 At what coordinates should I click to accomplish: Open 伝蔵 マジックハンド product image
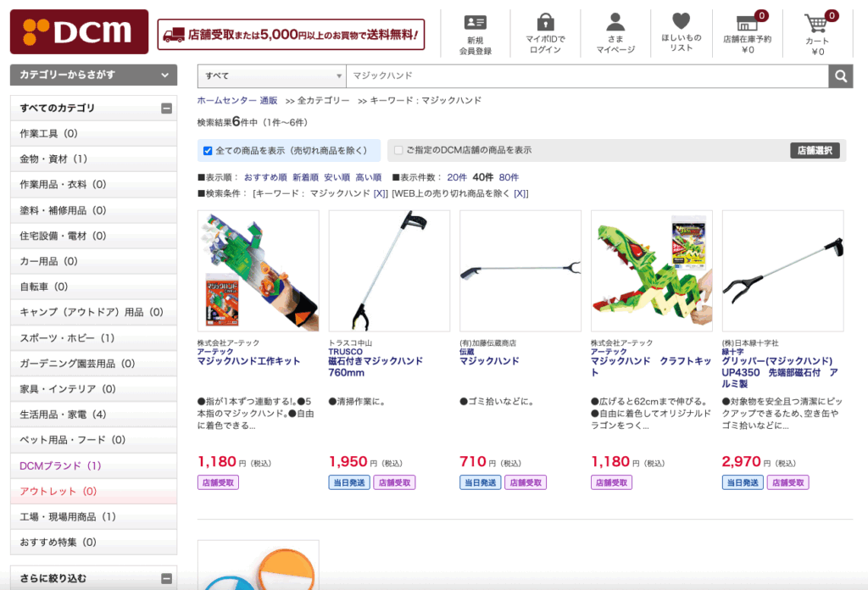pyautogui.click(x=520, y=270)
